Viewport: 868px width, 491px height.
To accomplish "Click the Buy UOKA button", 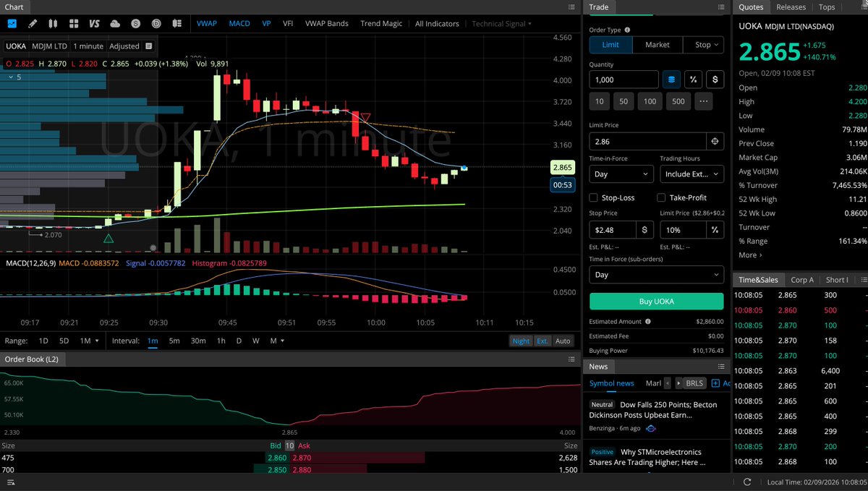I will tap(657, 302).
